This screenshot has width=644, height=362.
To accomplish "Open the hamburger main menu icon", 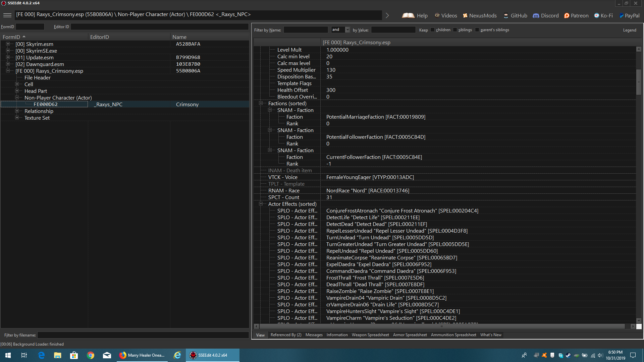I will coord(7,15).
